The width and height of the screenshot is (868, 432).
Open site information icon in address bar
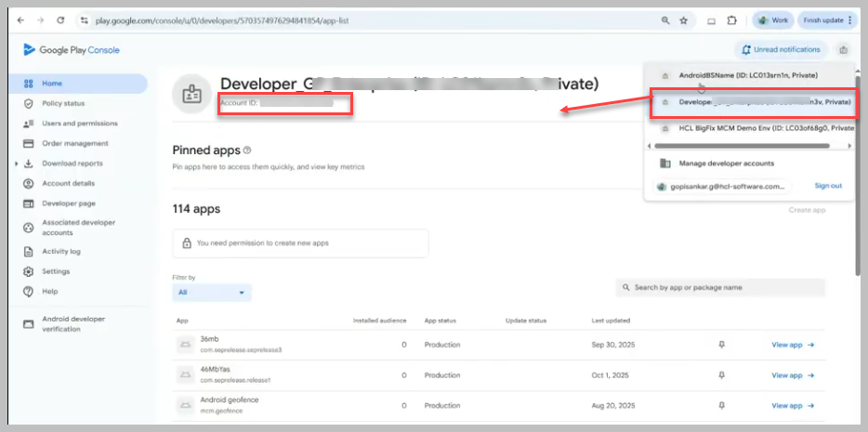(85, 20)
